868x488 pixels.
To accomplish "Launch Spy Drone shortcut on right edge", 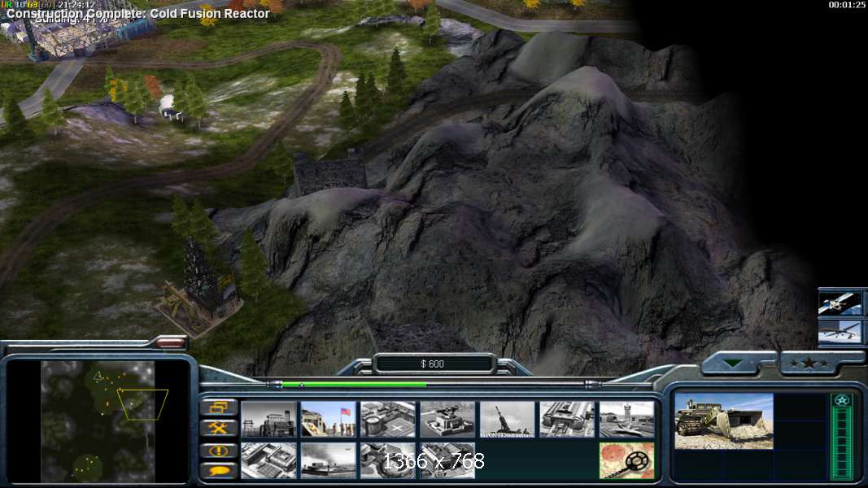I will [840, 331].
